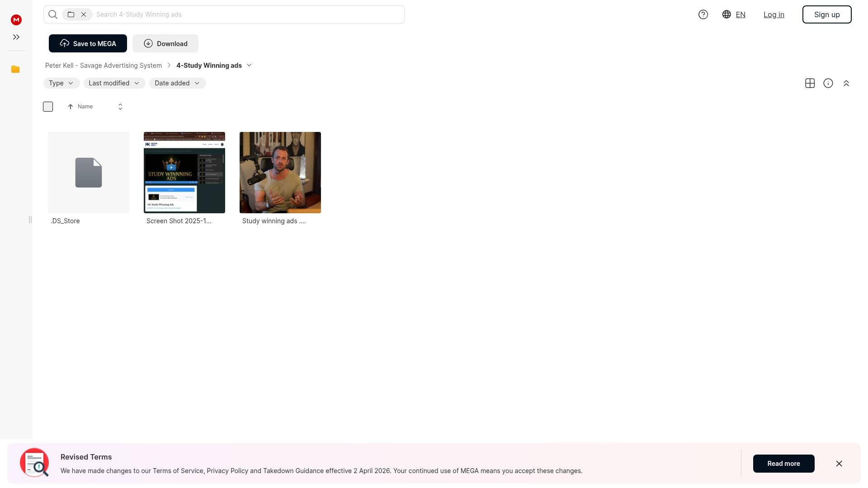Image resolution: width=868 pixels, height=488 pixels.
Task: Open the Type filter dropdown
Action: 61,83
